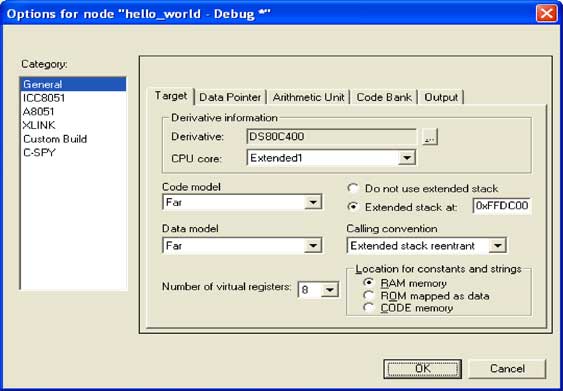This screenshot has height=391, width=563.
Task: Switch to the Target tab
Action: coord(171,96)
